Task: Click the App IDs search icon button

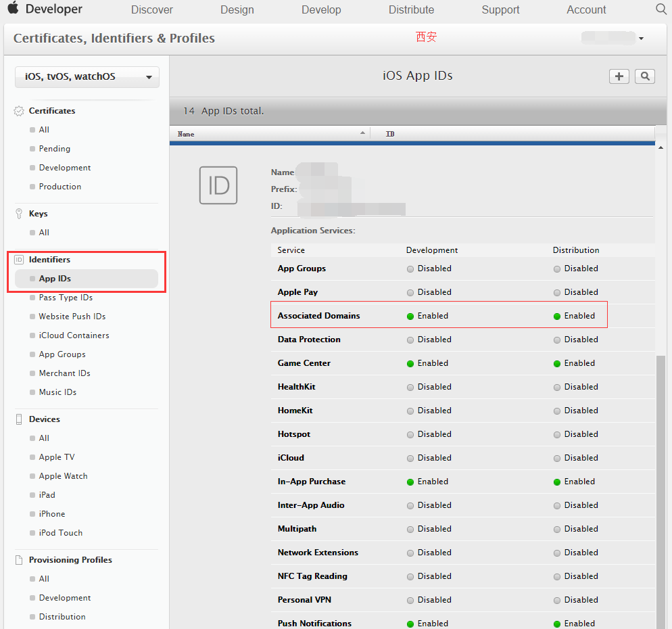Action: 645,76
